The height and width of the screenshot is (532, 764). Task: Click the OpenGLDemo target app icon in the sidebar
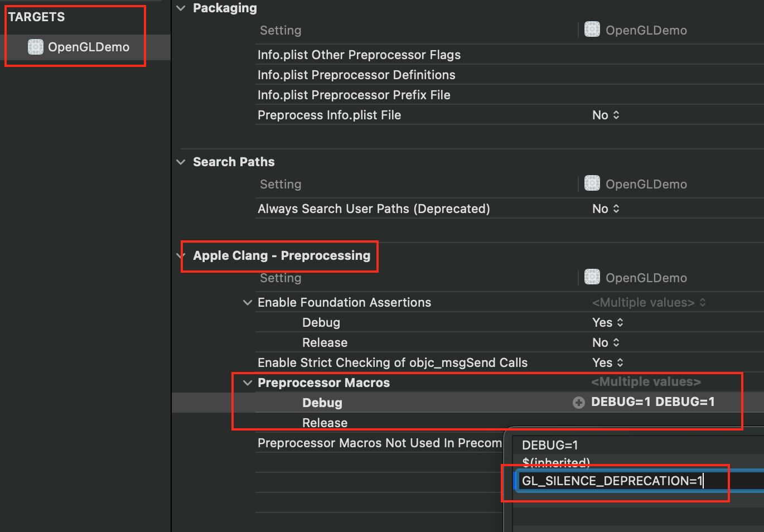point(36,47)
